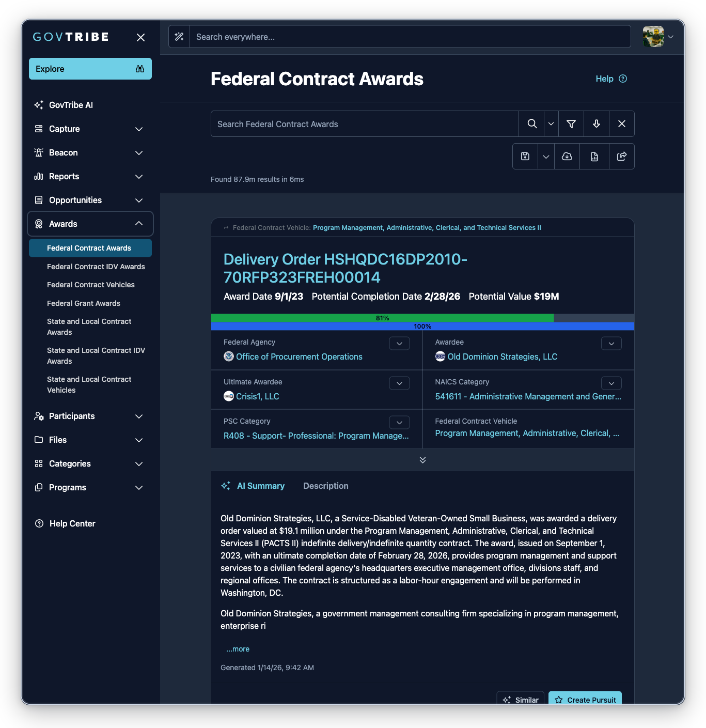Open Office of Procurement Operations link

click(299, 357)
